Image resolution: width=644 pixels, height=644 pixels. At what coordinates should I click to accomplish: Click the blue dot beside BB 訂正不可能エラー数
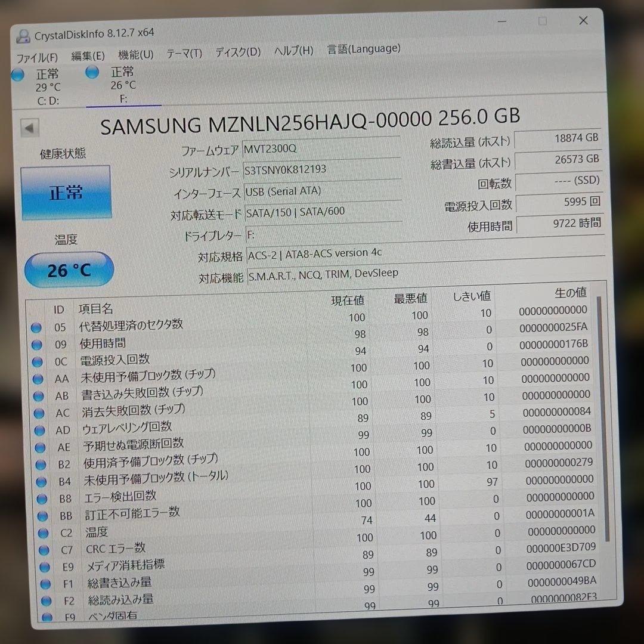(x=42, y=516)
